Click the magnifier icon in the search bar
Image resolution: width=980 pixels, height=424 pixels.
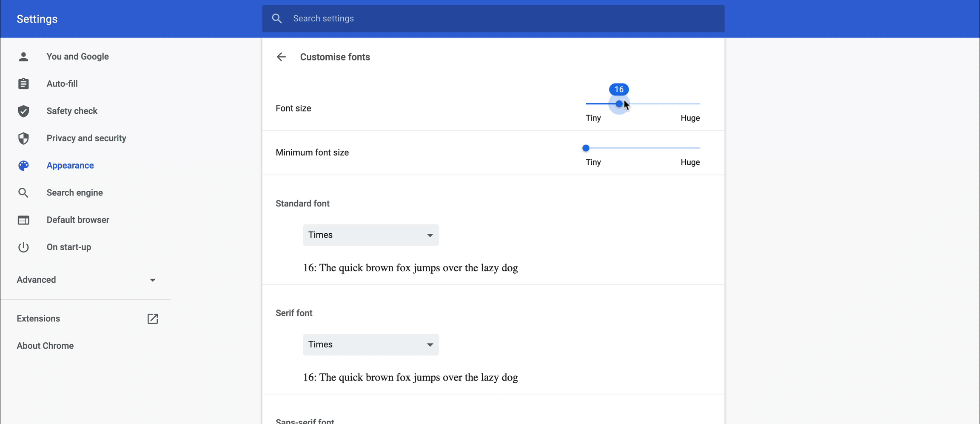(x=277, y=19)
